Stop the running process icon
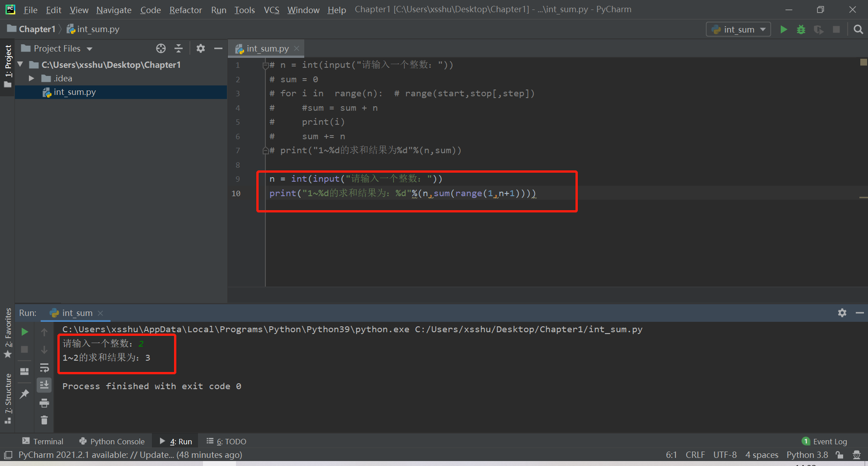 pyautogui.click(x=24, y=349)
